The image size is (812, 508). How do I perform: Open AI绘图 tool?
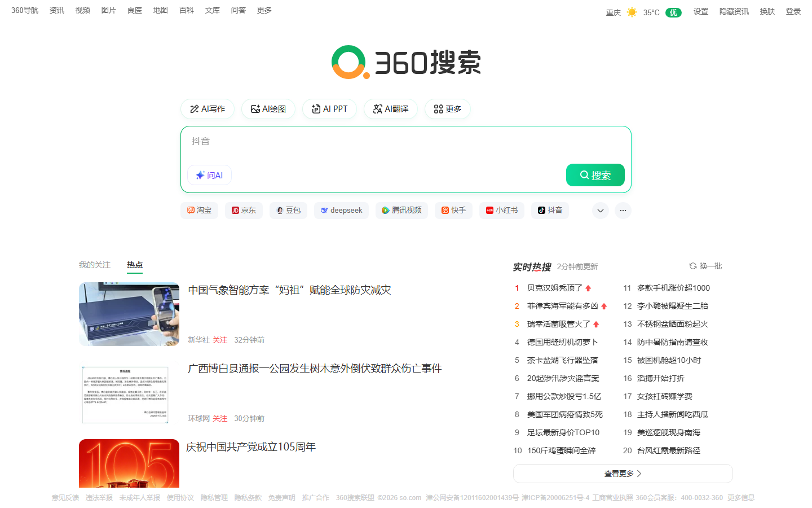tap(268, 109)
